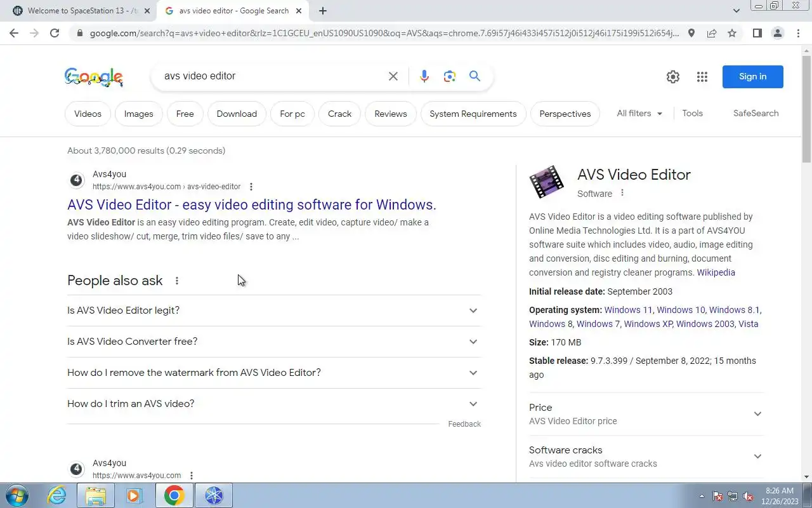The width and height of the screenshot is (812, 508).
Task: Expand the Software cracks section
Action: click(646, 457)
